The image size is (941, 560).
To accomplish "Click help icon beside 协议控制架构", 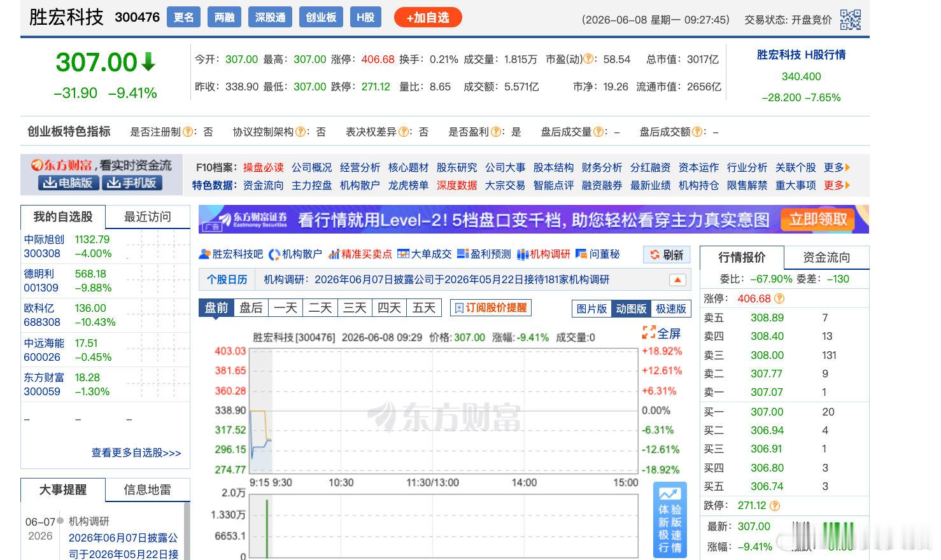I will tap(301, 132).
